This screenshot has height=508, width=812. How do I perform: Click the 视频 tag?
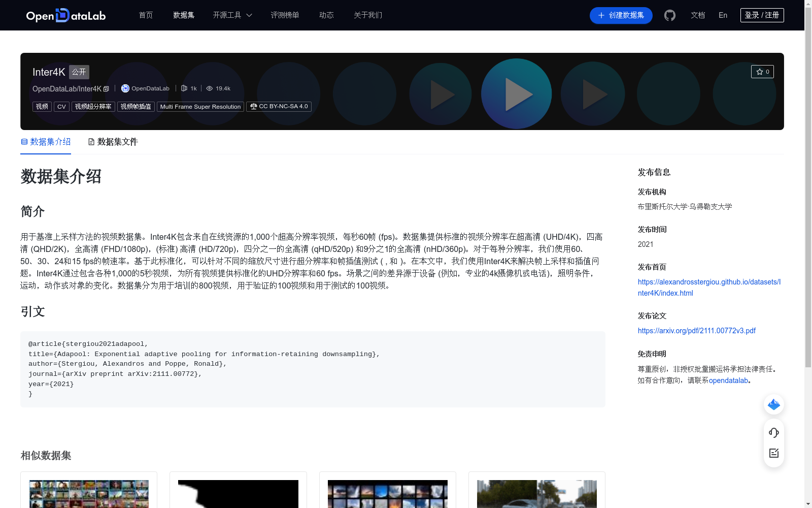pyautogui.click(x=42, y=107)
